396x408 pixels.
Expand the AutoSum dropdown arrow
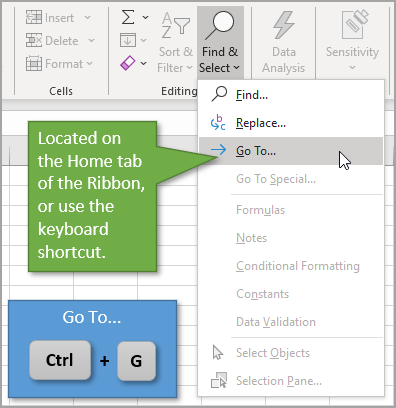(145, 17)
